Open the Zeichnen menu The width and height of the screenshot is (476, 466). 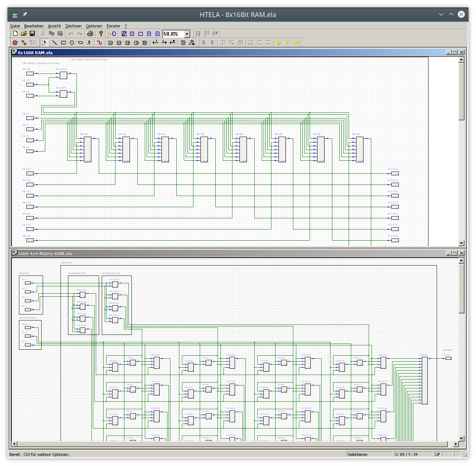pyautogui.click(x=74, y=26)
